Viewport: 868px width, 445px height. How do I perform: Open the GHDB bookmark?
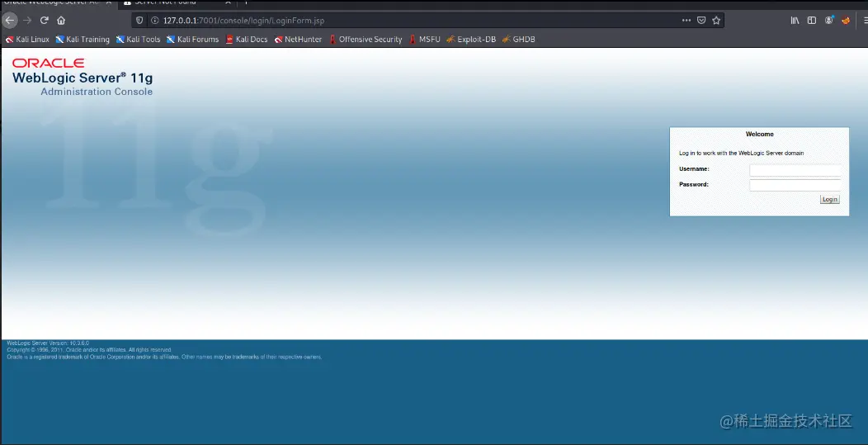[519, 40]
